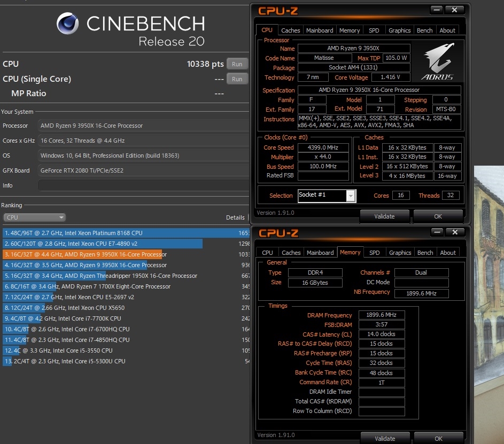Click OK in top CPU-Z window

[438, 216]
